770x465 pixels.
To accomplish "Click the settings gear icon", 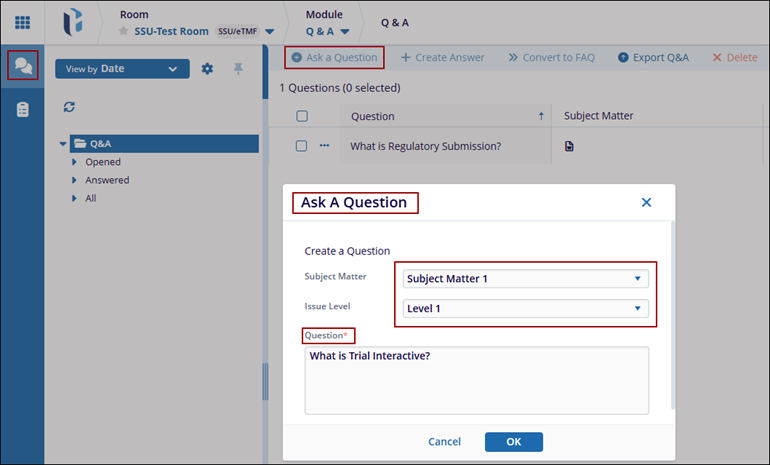I will [x=207, y=69].
